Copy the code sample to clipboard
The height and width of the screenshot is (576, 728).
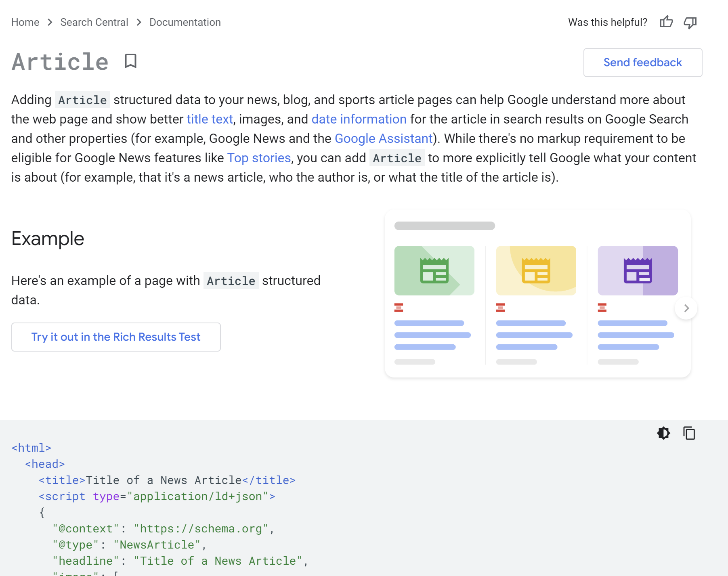[689, 433]
